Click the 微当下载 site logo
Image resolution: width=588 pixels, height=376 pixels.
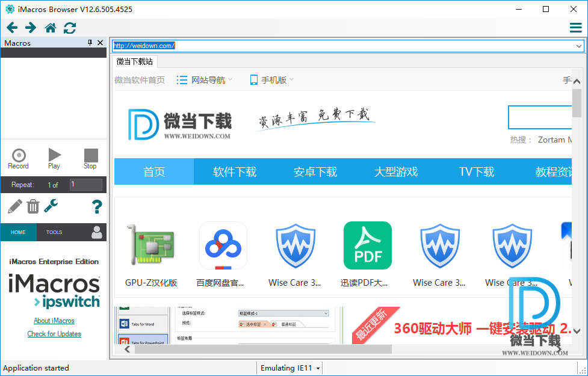click(179, 124)
